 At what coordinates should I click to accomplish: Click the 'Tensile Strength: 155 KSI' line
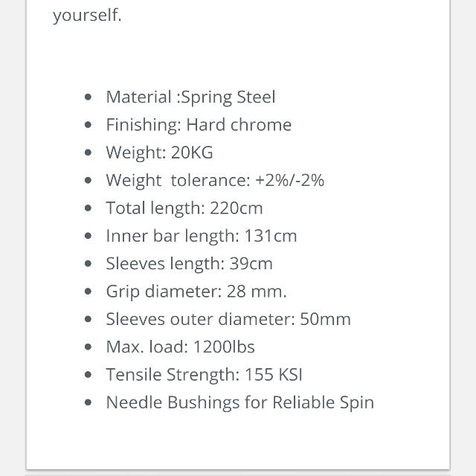point(204,375)
